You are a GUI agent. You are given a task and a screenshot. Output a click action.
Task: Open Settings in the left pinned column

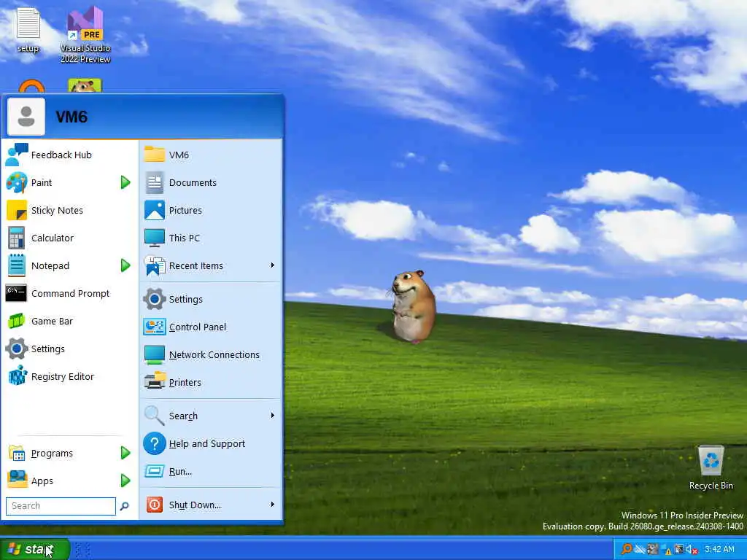(x=70, y=349)
